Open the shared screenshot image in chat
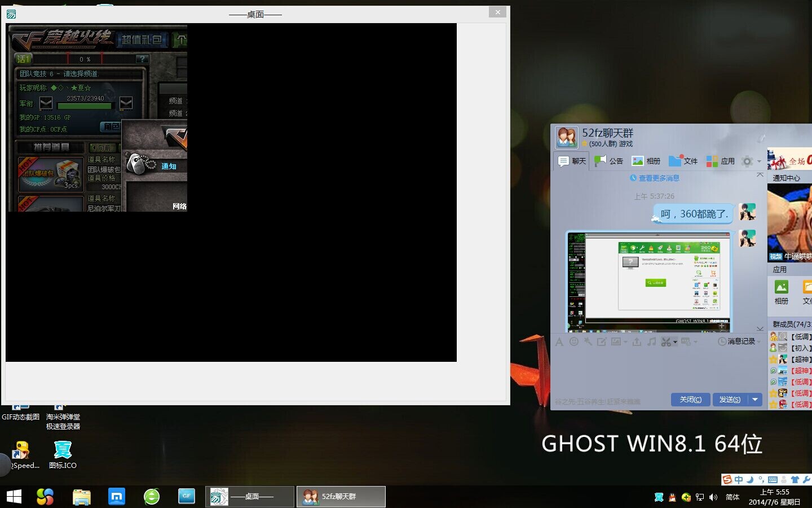This screenshot has height=508, width=812. click(648, 281)
